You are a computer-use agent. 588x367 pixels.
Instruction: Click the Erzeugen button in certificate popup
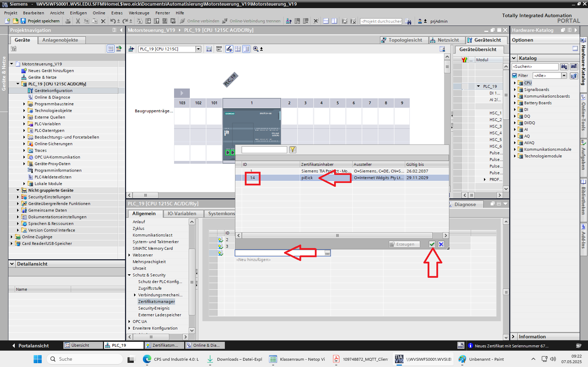[404, 244]
